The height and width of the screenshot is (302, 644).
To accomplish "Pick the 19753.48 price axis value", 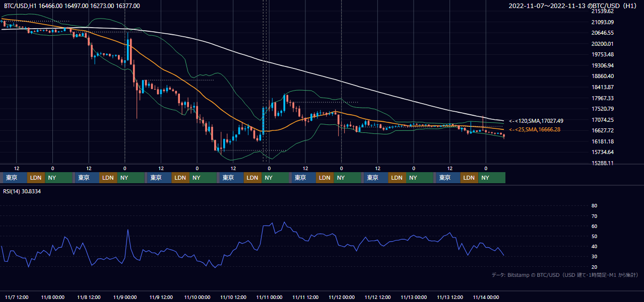I will [602, 54].
